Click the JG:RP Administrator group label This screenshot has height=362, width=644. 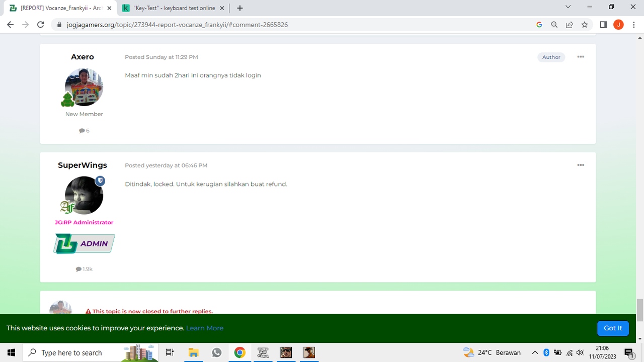[x=84, y=222]
